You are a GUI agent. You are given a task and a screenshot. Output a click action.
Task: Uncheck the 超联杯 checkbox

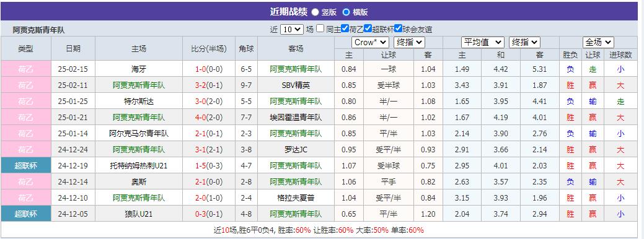[368, 28]
